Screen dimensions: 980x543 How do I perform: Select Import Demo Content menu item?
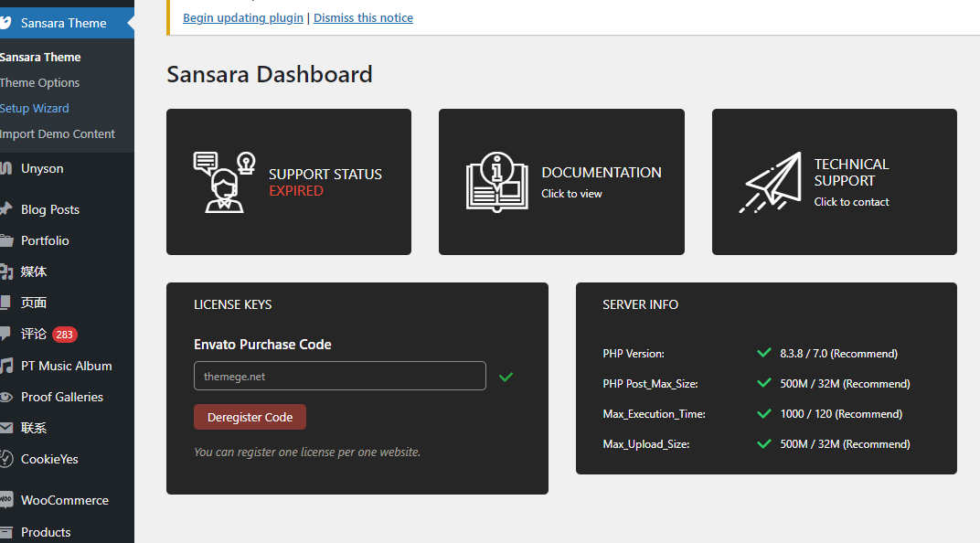click(x=58, y=133)
